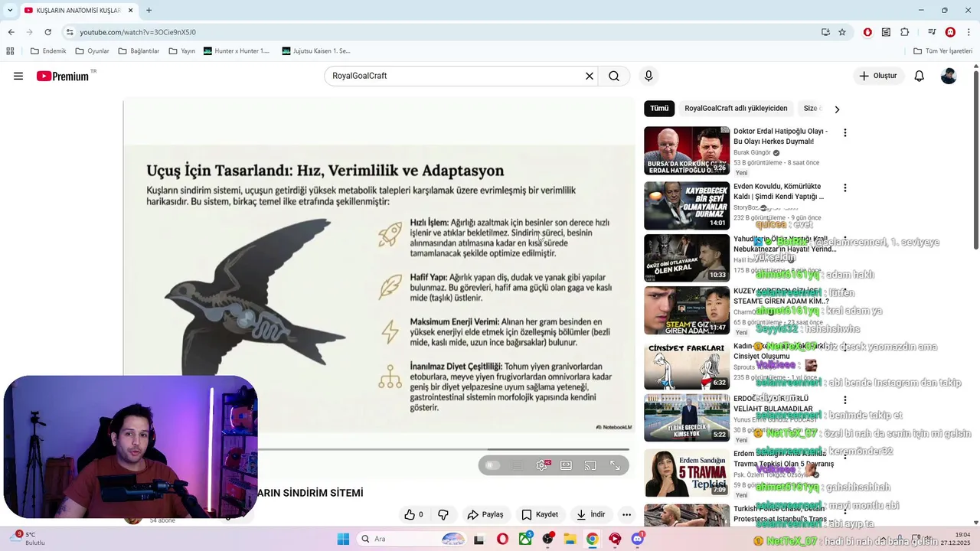Open player settings gear
Image resolution: width=980 pixels, height=551 pixels.
[542, 465]
